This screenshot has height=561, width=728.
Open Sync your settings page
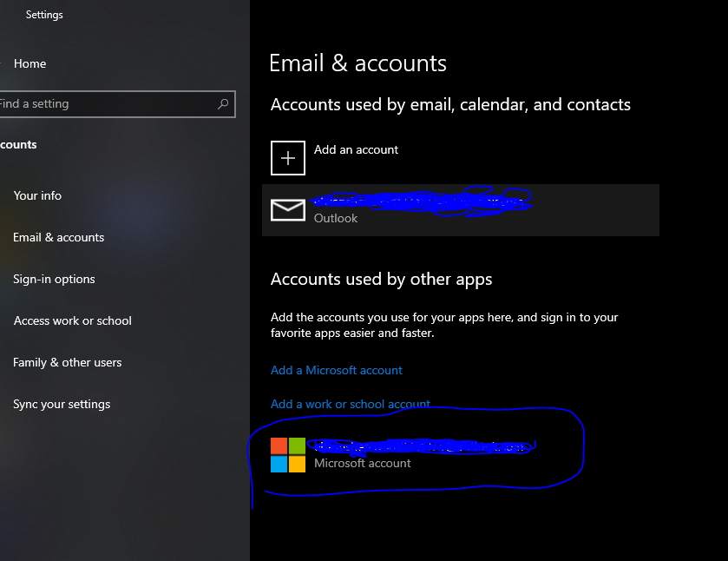coord(62,405)
